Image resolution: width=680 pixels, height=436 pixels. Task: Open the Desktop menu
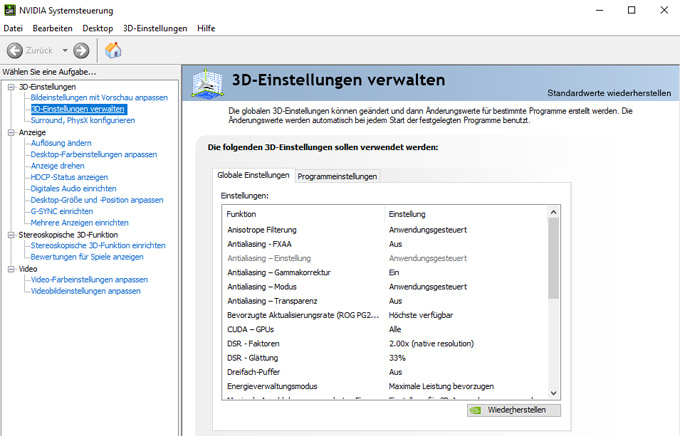point(98,28)
